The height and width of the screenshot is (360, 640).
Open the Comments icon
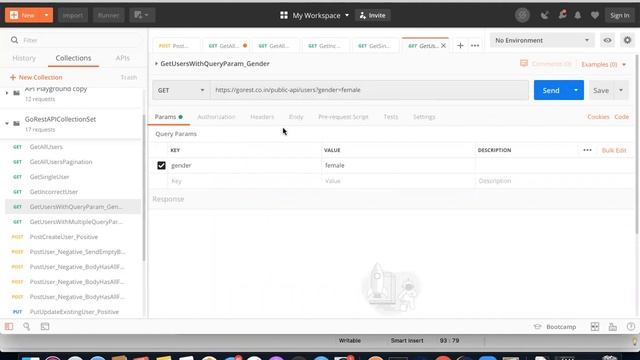pos(524,63)
